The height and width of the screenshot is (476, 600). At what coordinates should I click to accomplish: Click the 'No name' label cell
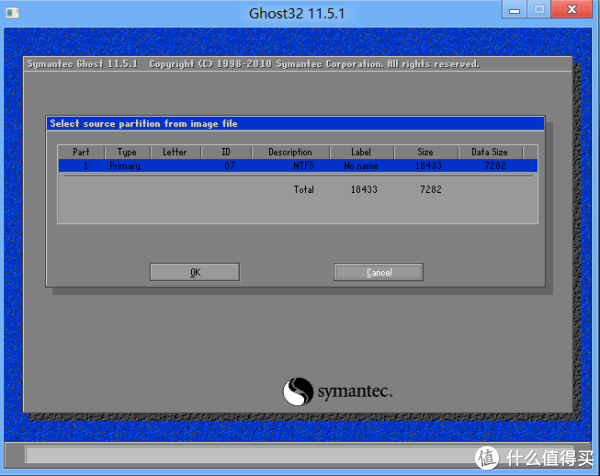[361, 166]
